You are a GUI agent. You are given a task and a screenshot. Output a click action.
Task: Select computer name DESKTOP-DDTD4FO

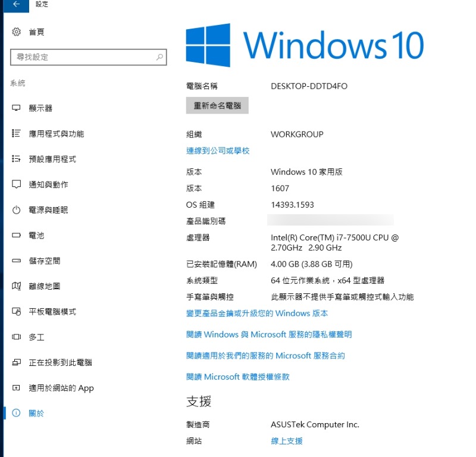pos(309,86)
